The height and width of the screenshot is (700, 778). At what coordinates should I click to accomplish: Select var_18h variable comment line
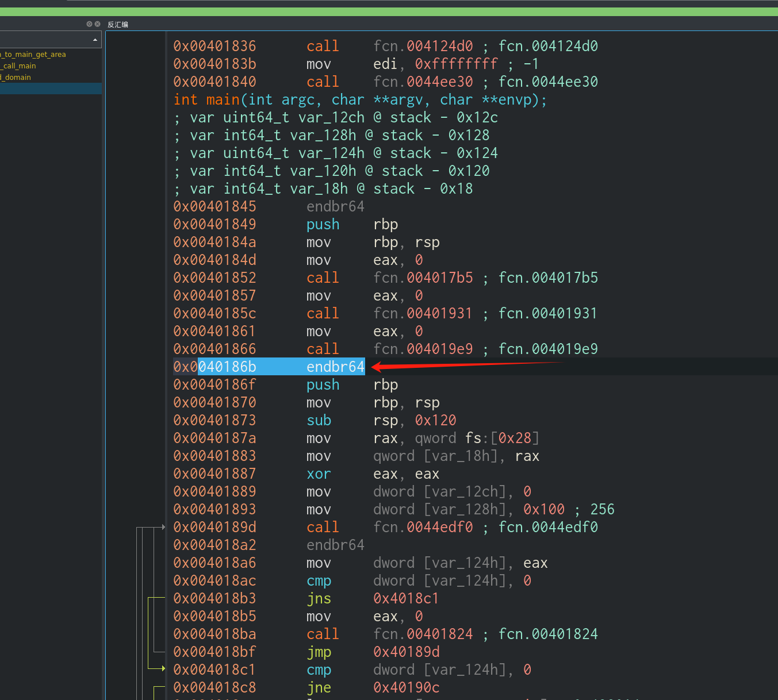323,189
